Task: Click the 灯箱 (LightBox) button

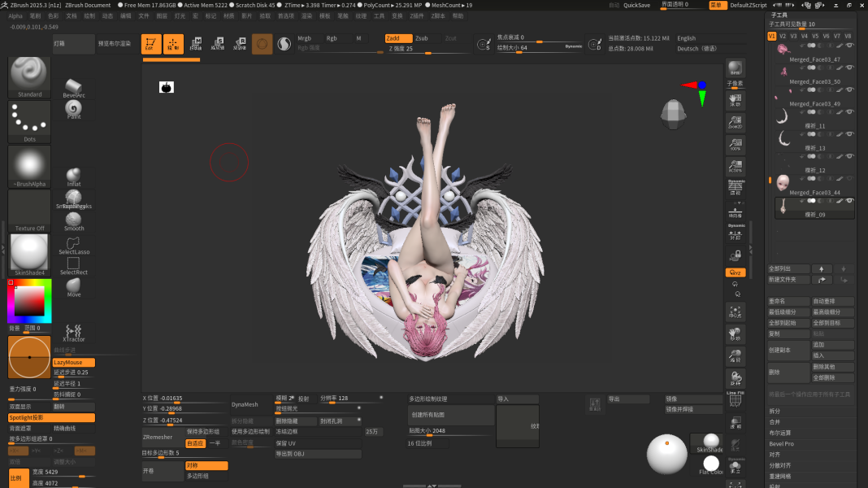Action: click(x=73, y=44)
